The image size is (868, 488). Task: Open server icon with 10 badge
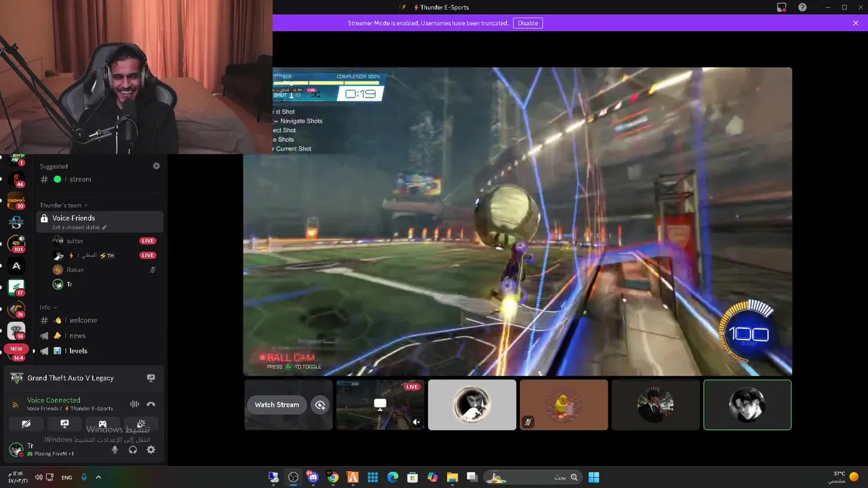pyautogui.click(x=16, y=201)
